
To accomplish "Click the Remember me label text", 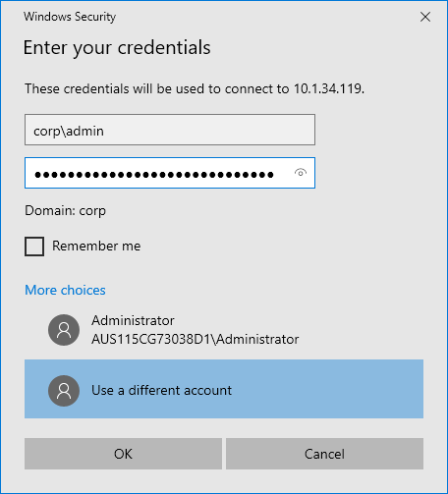I will 96,246.
